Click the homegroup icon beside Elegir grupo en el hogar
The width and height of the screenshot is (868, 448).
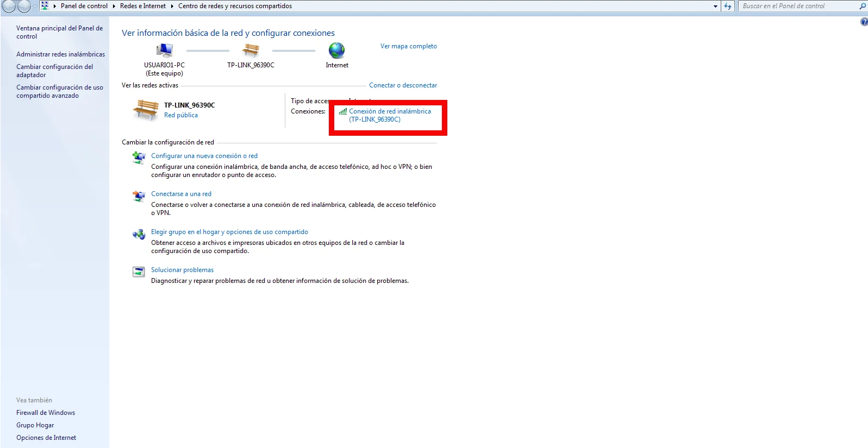pyautogui.click(x=139, y=234)
